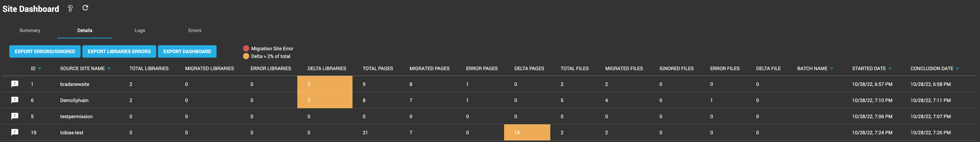This screenshot has width=980, height=142.
Task: Select the bradsnewsite site name
Action: 75,84
